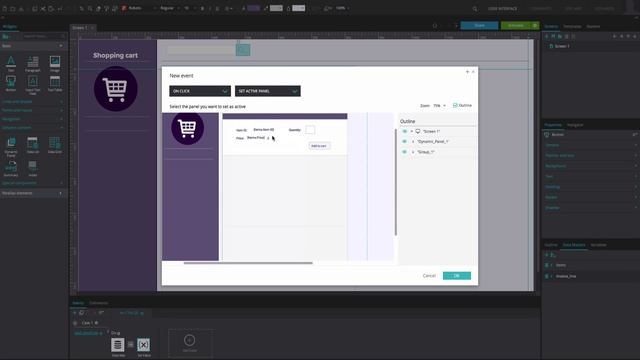Select the Paragraph widget icon
This screenshot has width=640, height=360.
pyautogui.click(x=33, y=62)
